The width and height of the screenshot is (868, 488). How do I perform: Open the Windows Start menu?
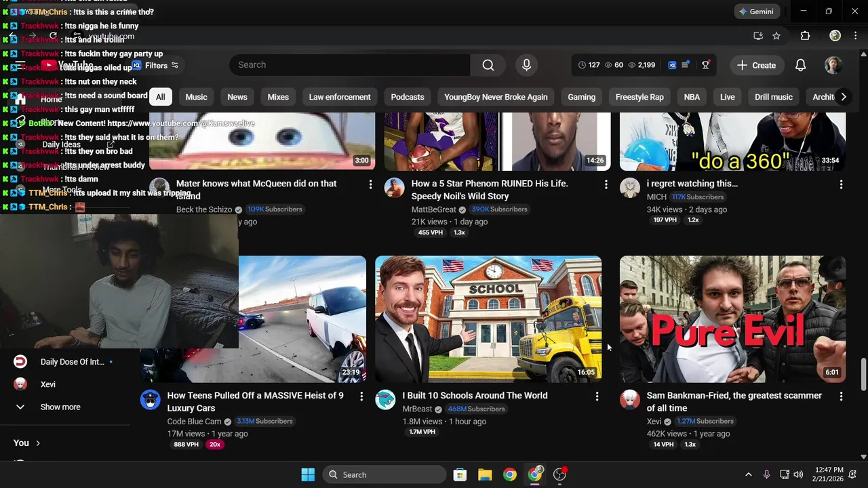[x=308, y=474]
